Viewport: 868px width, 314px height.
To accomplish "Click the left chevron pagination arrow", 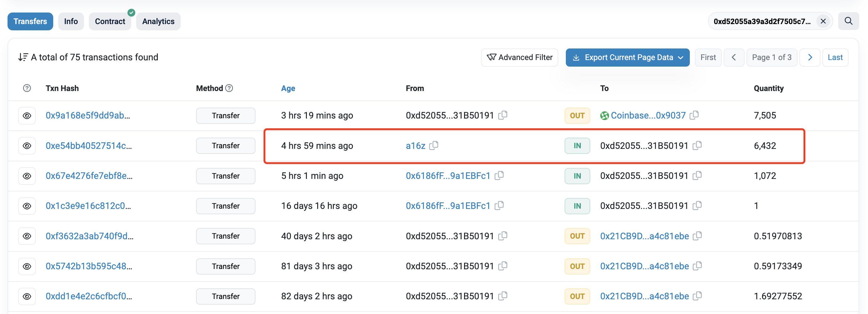I will [x=734, y=57].
